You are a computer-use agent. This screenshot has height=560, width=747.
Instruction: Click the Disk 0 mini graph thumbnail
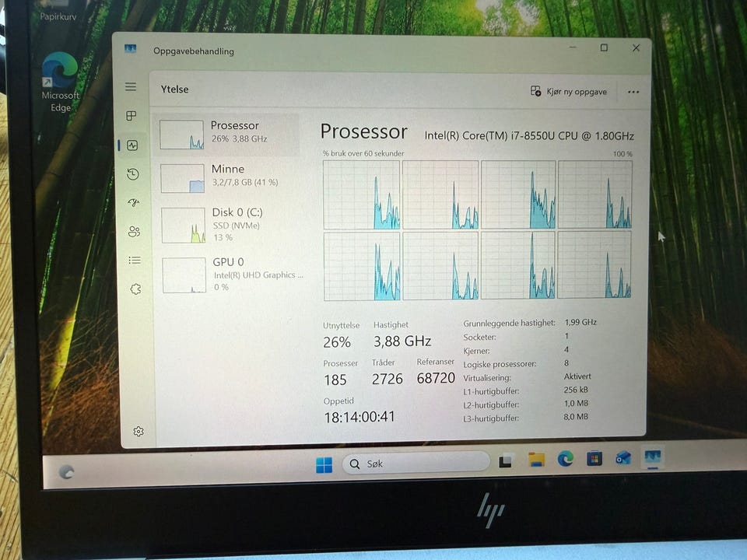184,226
